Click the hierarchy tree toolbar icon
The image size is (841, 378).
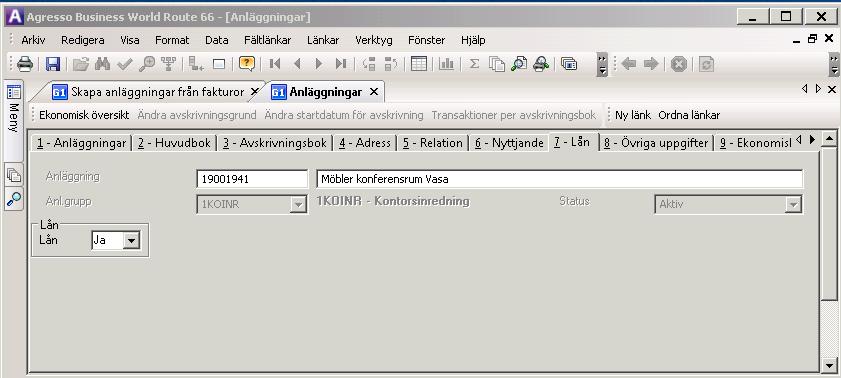click(x=168, y=64)
